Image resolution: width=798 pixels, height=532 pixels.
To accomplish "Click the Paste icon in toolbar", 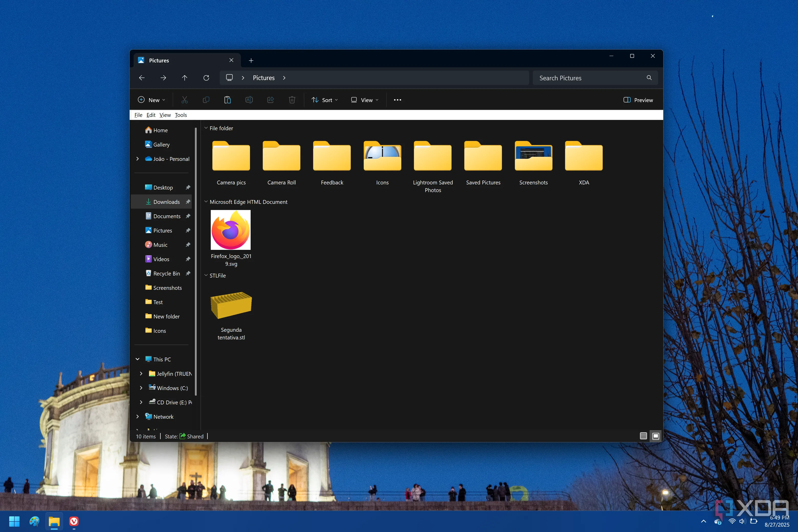I will [227, 100].
